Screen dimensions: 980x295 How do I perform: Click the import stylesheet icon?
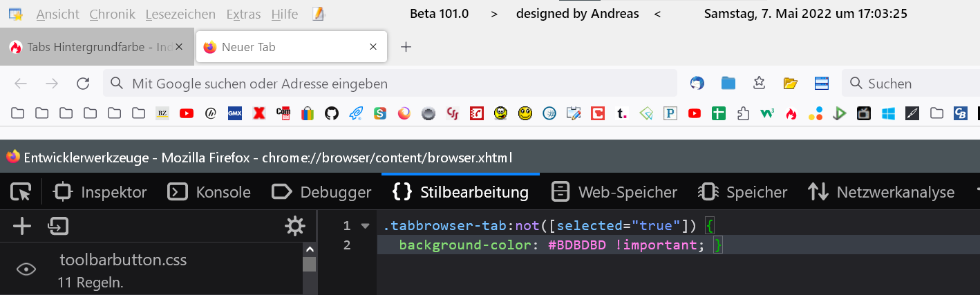pos(57,226)
